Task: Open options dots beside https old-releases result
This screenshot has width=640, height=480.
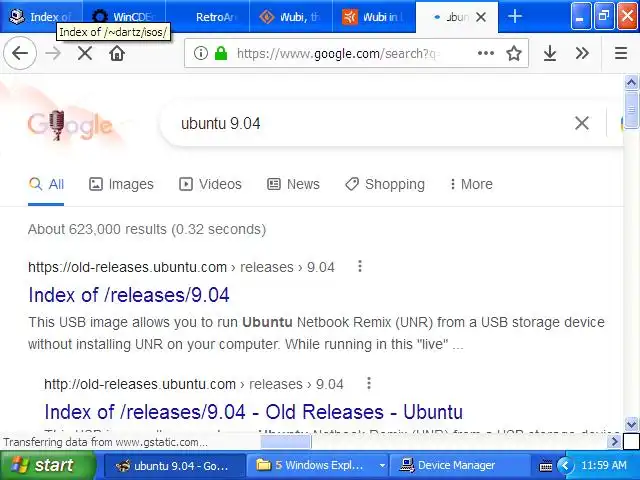Action: (x=360, y=266)
